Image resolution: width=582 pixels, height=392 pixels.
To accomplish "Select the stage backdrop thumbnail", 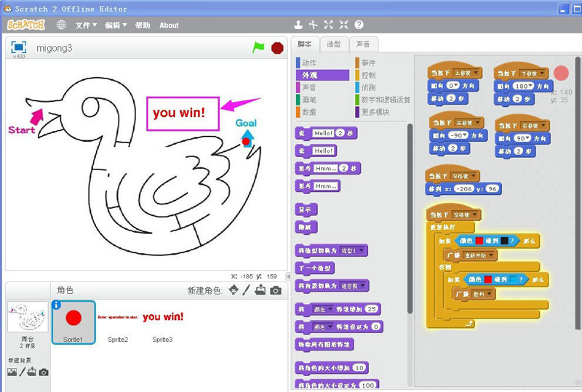I will (28, 316).
